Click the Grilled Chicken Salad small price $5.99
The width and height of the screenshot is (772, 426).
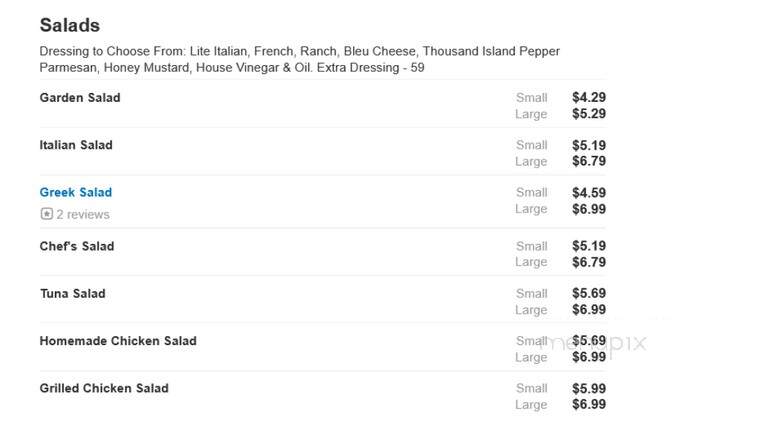tap(589, 389)
